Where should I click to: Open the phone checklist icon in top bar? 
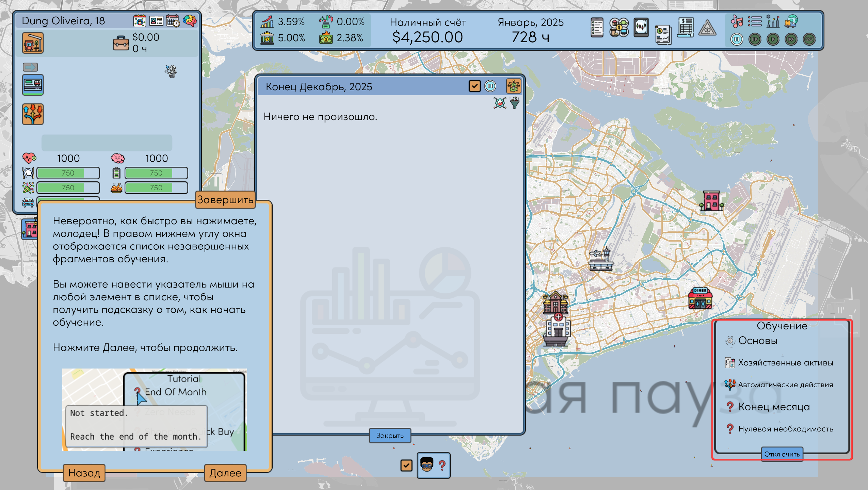[597, 28]
